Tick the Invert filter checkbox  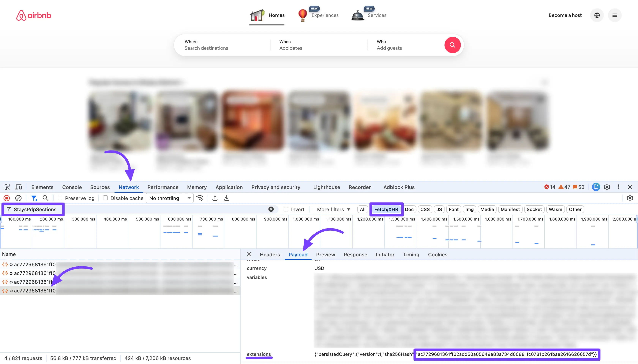coord(286,210)
